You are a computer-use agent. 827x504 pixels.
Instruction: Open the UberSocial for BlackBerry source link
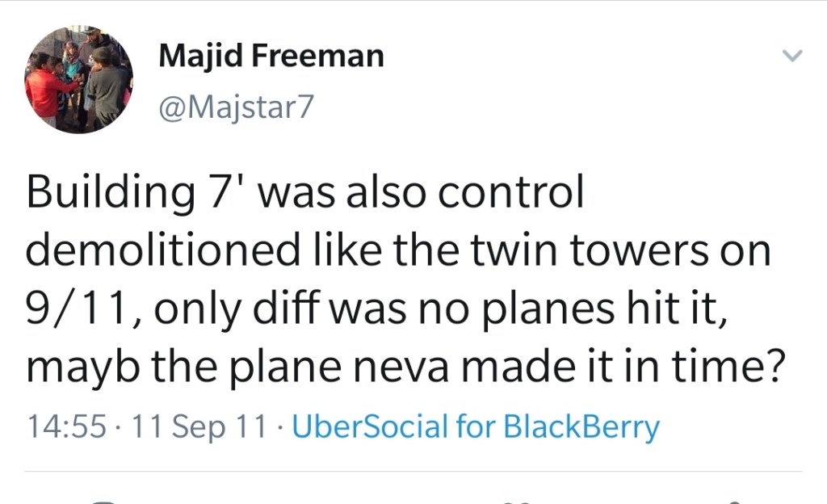(x=475, y=426)
